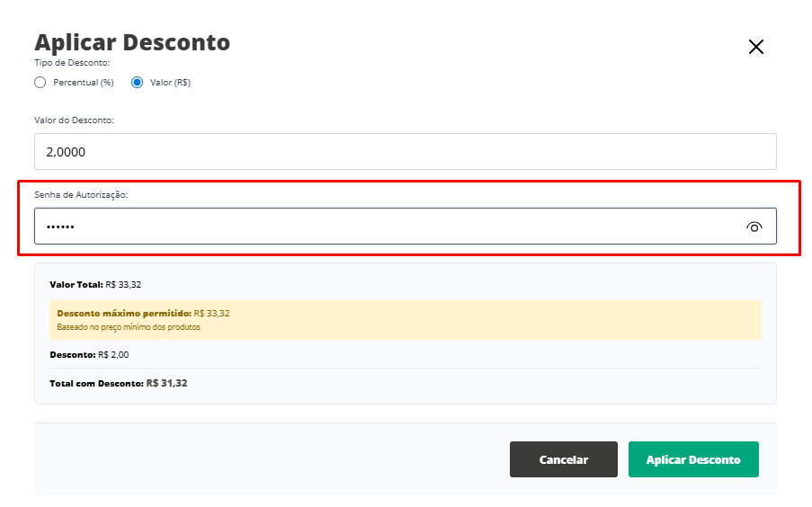Click the R$ 31,32 discounted total amount
The height and width of the screenshot is (507, 812).
(167, 383)
